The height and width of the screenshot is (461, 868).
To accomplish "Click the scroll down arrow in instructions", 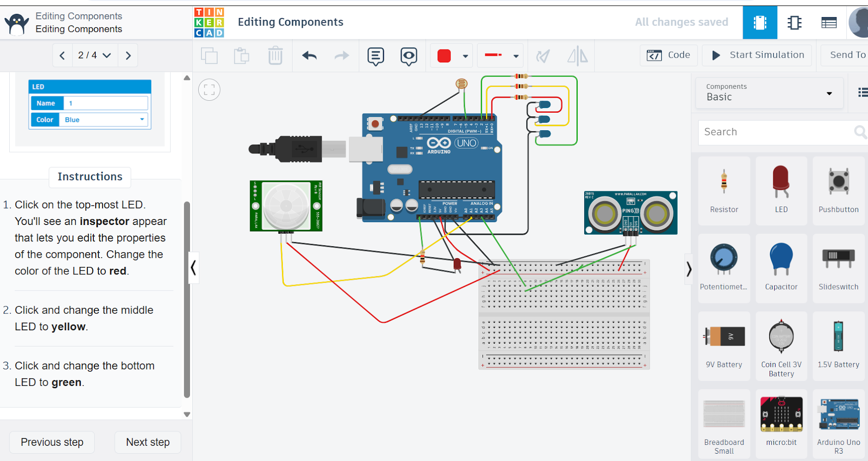I will click(x=187, y=414).
